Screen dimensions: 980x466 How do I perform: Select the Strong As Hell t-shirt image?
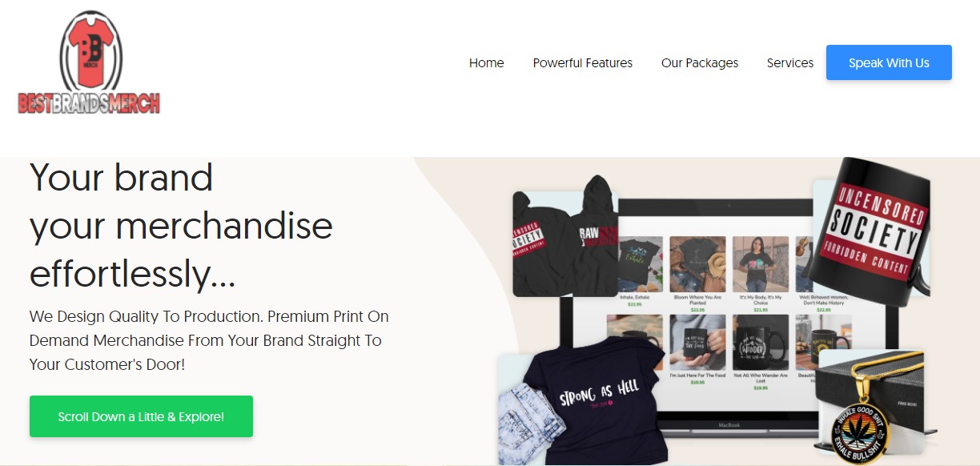click(583, 400)
